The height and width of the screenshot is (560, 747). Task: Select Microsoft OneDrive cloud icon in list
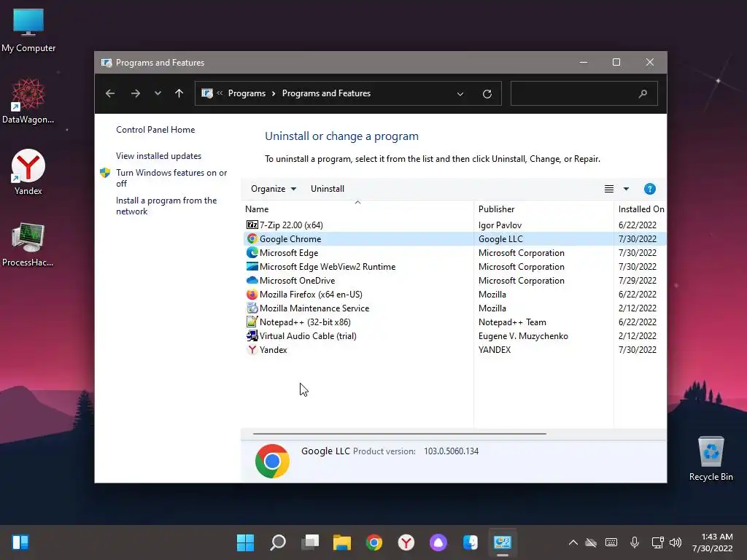coord(252,280)
